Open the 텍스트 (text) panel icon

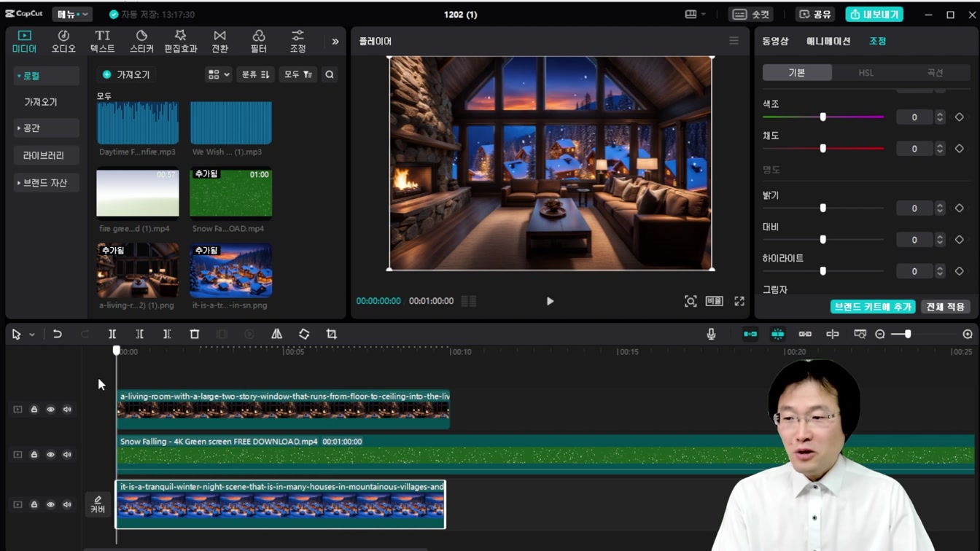pyautogui.click(x=102, y=42)
